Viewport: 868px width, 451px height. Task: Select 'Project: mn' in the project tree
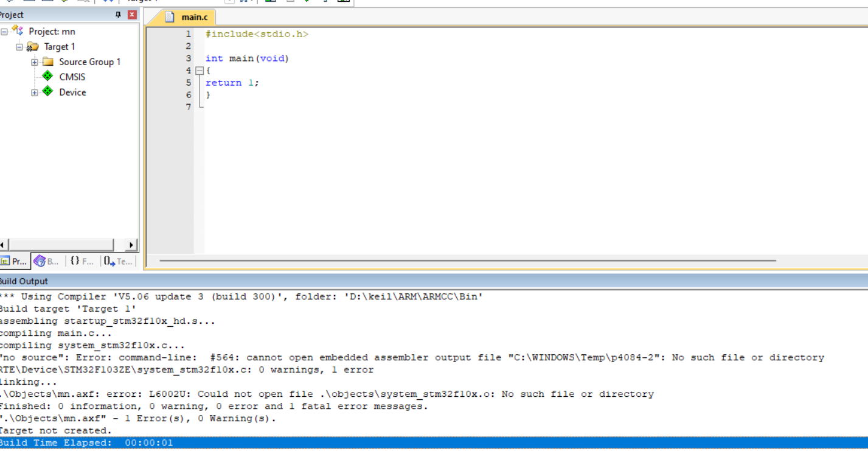point(52,32)
